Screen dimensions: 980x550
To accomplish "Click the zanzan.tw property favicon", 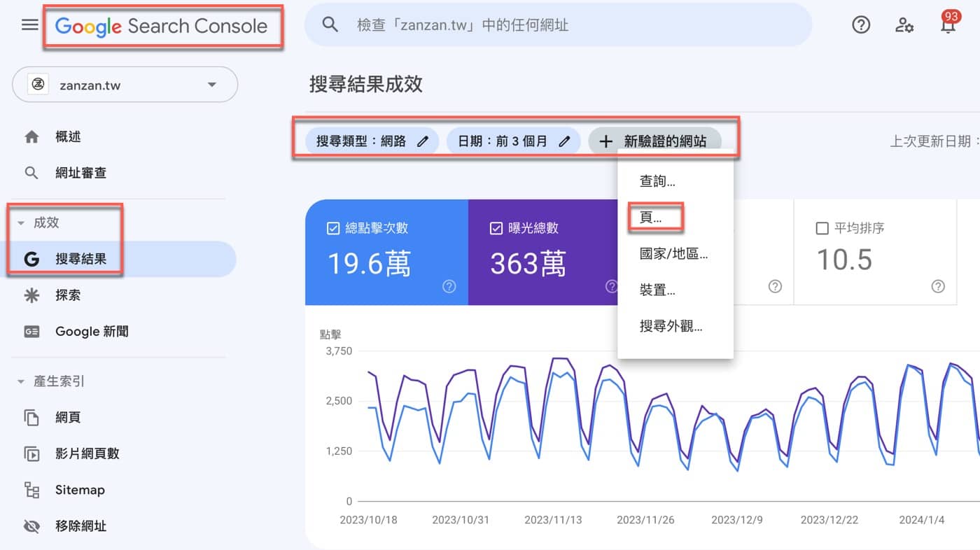I will 38,85.
